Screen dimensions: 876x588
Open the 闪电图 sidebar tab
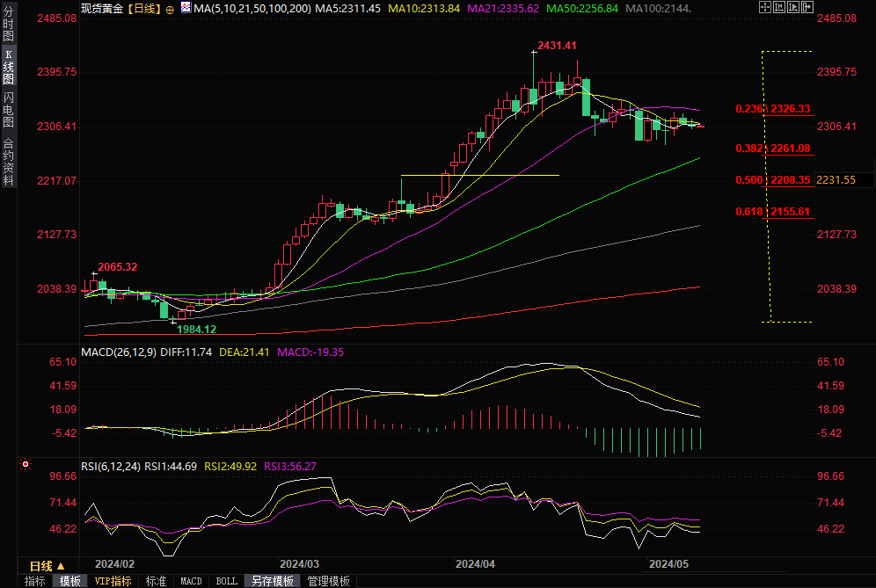click(8, 108)
